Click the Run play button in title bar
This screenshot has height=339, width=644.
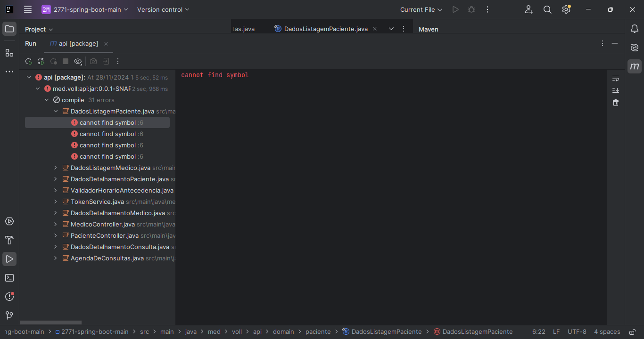coord(455,9)
